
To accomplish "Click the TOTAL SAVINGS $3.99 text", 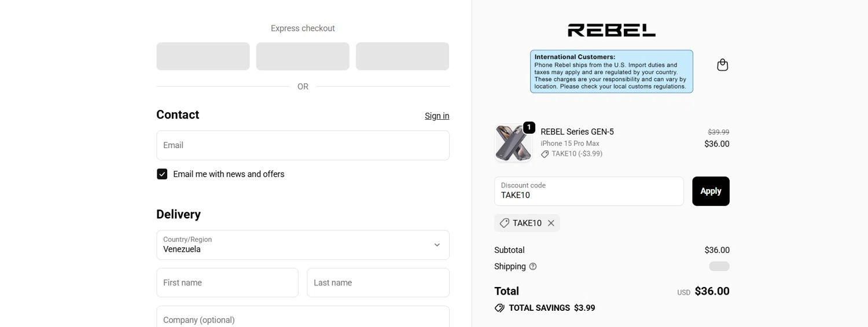I will click(552, 308).
